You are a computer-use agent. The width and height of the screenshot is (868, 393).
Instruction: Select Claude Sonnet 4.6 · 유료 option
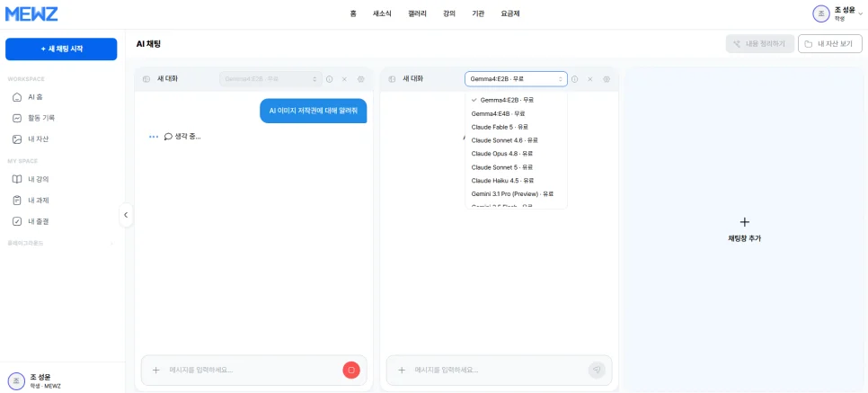point(516,140)
